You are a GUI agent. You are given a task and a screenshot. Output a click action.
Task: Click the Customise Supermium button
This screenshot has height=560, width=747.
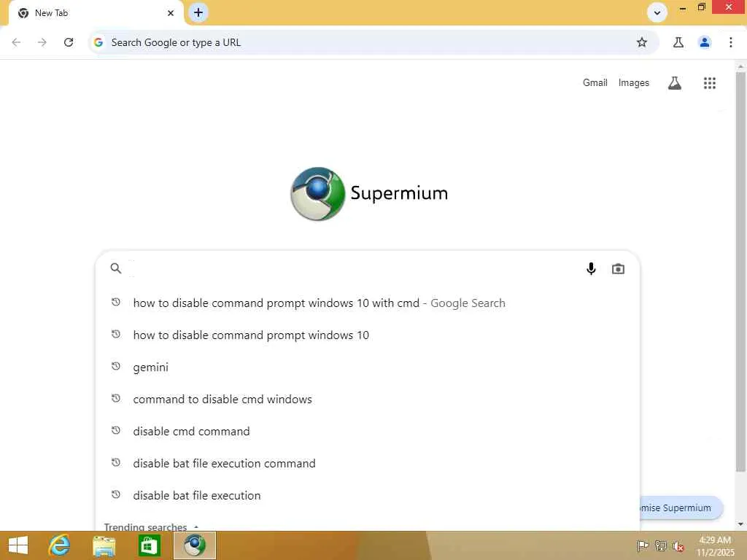point(681,507)
